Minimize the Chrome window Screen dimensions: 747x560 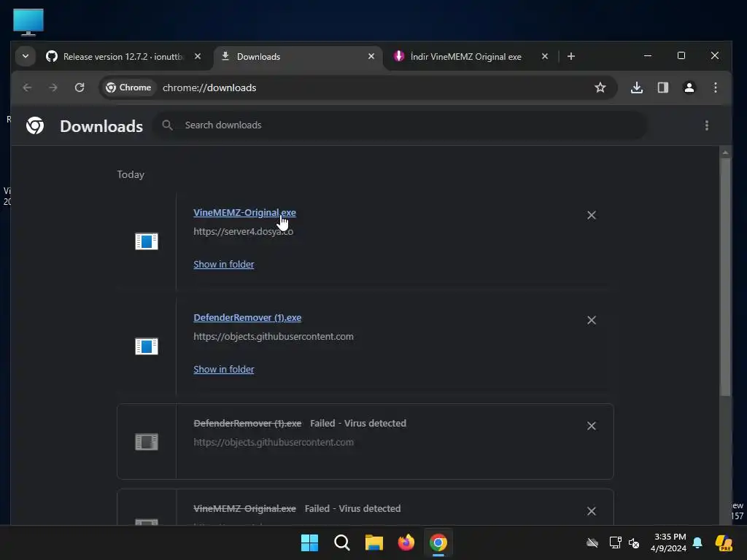click(648, 55)
